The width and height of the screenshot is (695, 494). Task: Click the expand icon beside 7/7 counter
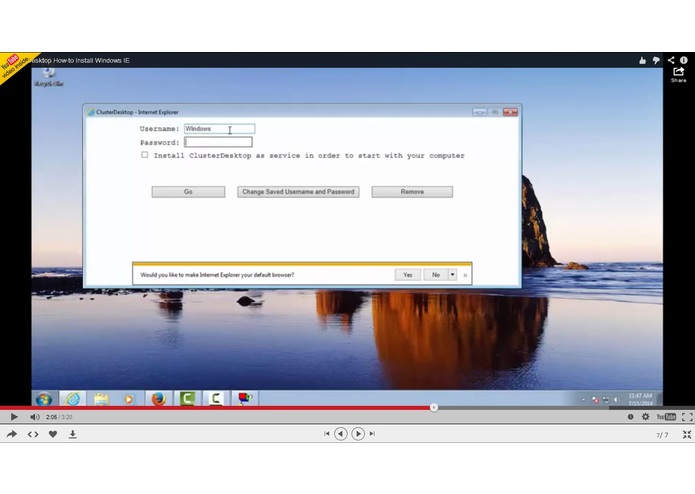coord(687,435)
